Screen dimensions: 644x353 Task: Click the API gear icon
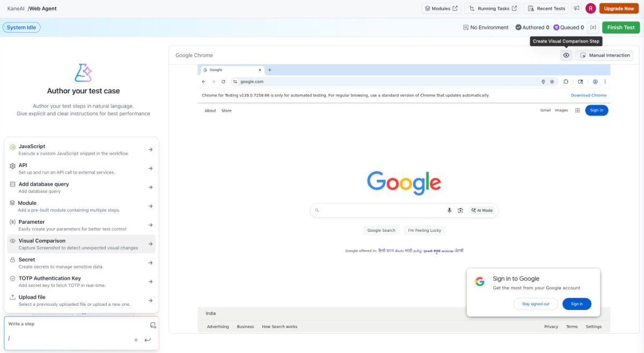(x=13, y=167)
